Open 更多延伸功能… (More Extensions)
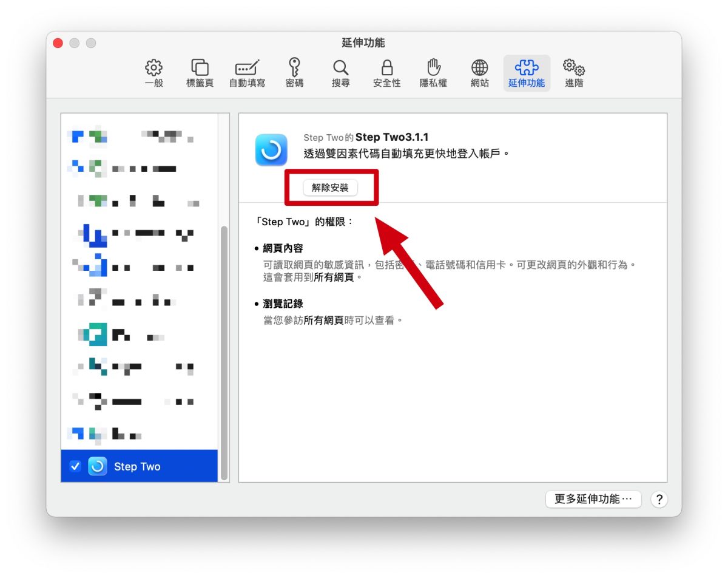Viewport: 728px width, 578px height. click(593, 499)
